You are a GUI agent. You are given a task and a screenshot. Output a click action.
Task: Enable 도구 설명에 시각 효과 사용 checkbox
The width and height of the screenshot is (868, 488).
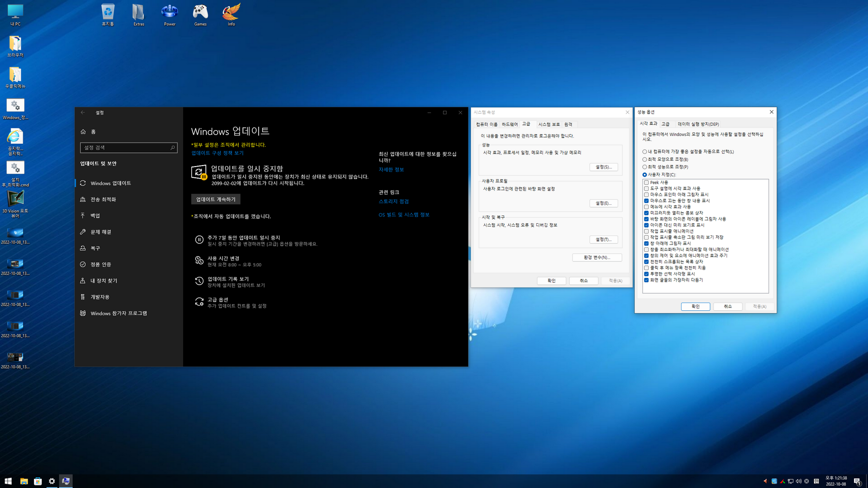pyautogui.click(x=646, y=188)
